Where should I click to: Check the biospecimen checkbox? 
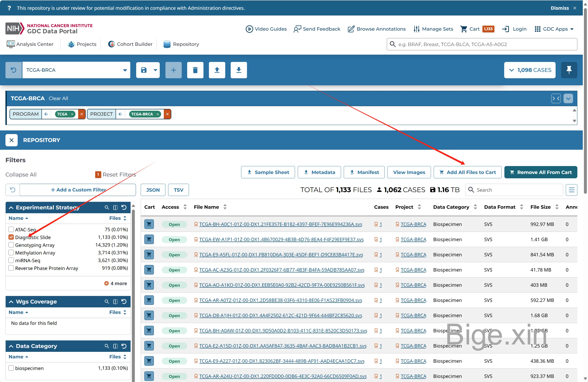[11, 368]
